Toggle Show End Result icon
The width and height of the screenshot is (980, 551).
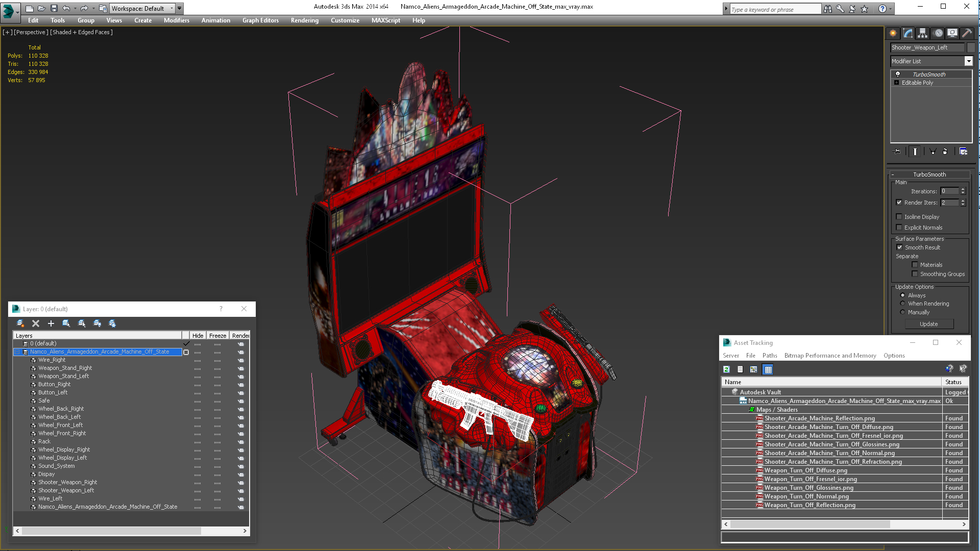point(915,152)
